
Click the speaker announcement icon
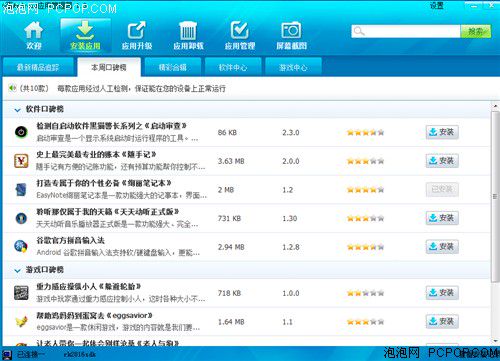point(12,88)
